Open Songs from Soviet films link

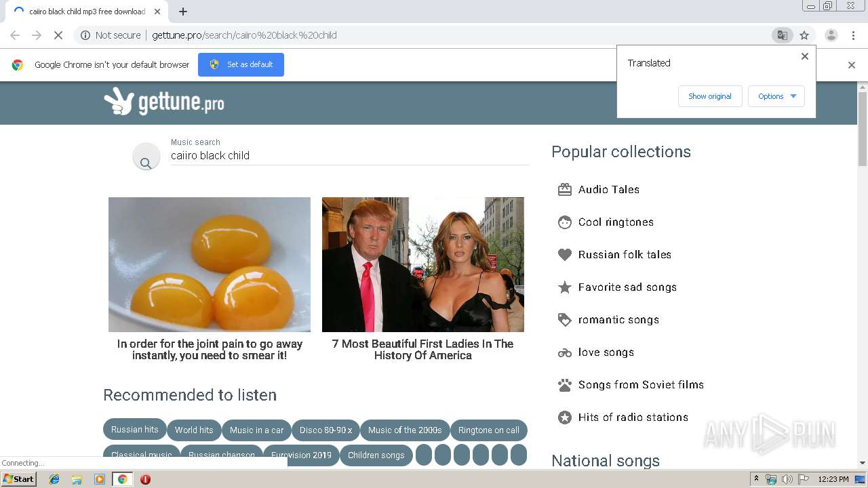(641, 385)
